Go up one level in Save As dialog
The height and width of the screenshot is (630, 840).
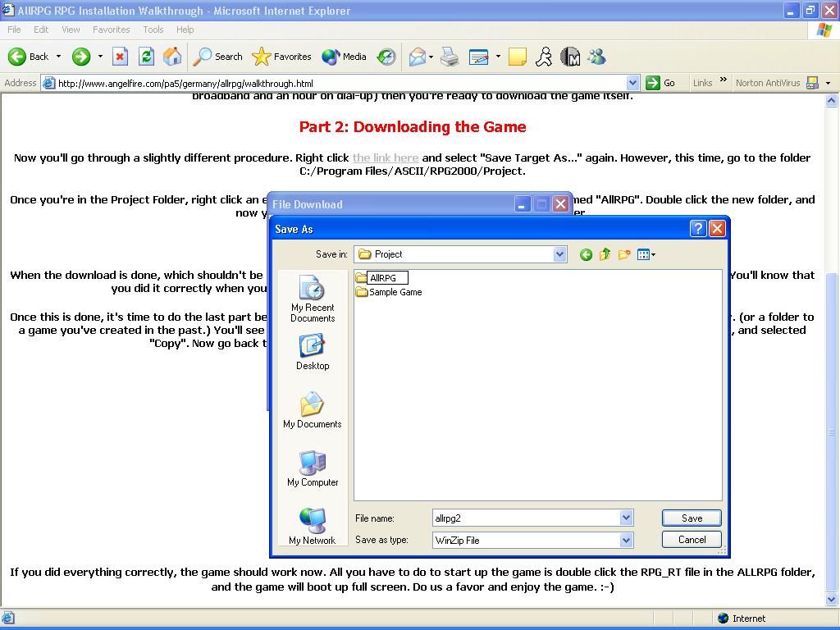pyautogui.click(x=605, y=254)
